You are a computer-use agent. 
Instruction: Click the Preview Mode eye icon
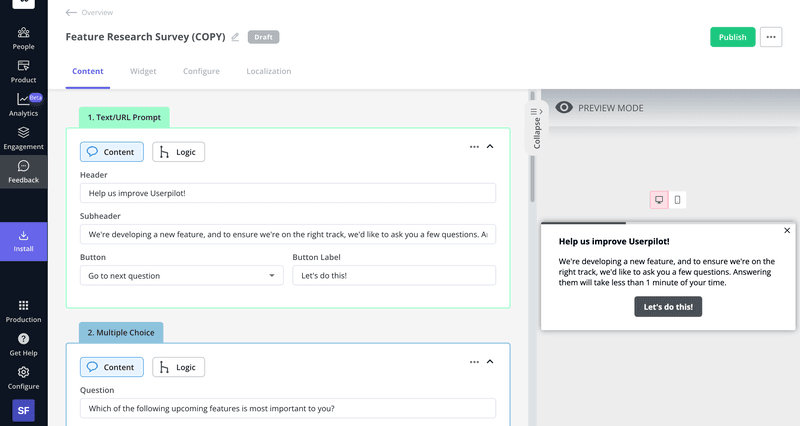tap(564, 108)
